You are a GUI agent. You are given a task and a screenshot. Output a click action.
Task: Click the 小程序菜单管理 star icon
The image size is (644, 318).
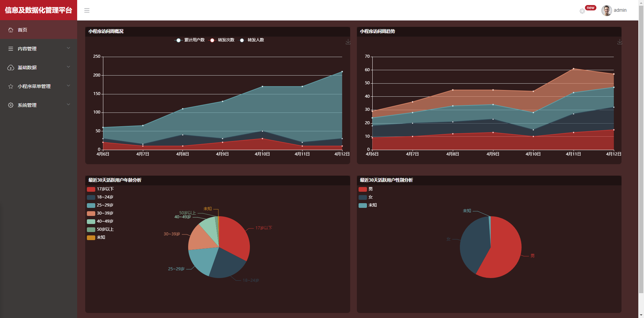[x=11, y=86]
